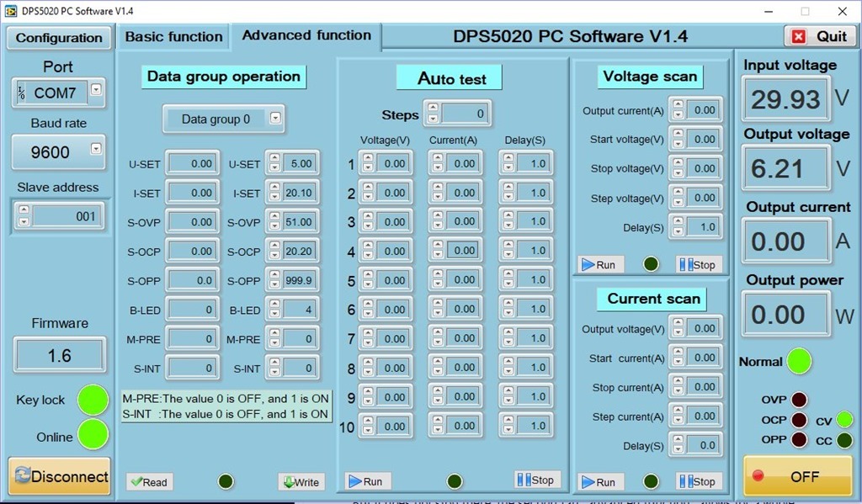Run the Auto test sequence
This screenshot has height=504, width=862.
pos(364,481)
